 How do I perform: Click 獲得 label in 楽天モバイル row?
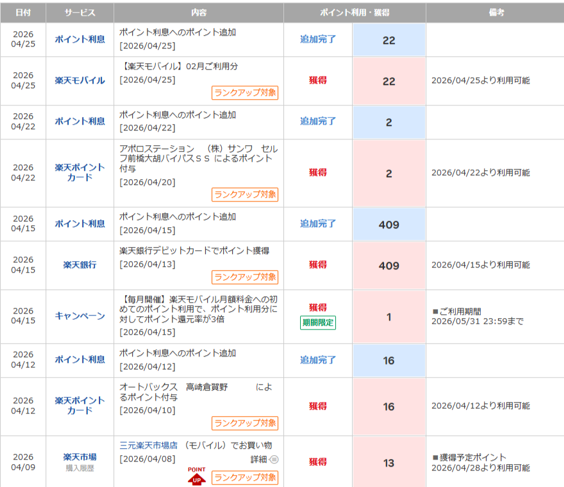pyautogui.click(x=318, y=80)
